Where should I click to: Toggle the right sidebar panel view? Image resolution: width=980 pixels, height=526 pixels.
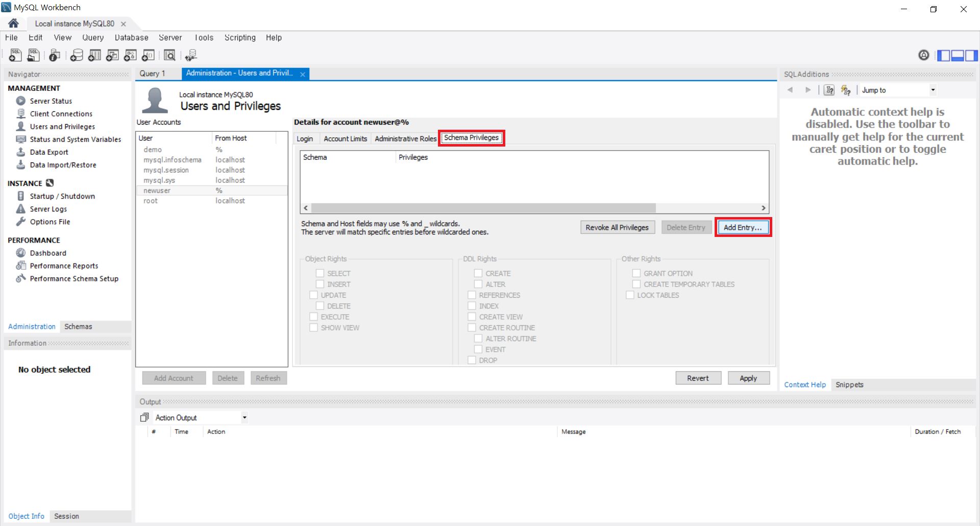(x=971, y=56)
